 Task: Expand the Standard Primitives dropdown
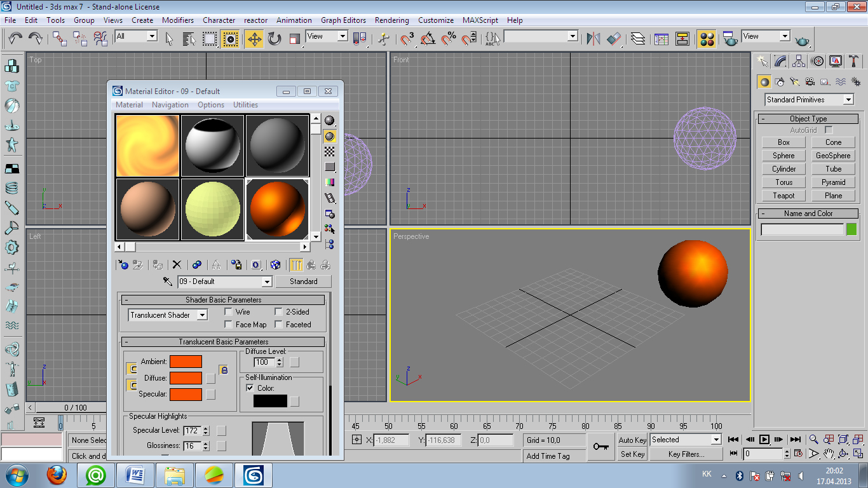848,100
